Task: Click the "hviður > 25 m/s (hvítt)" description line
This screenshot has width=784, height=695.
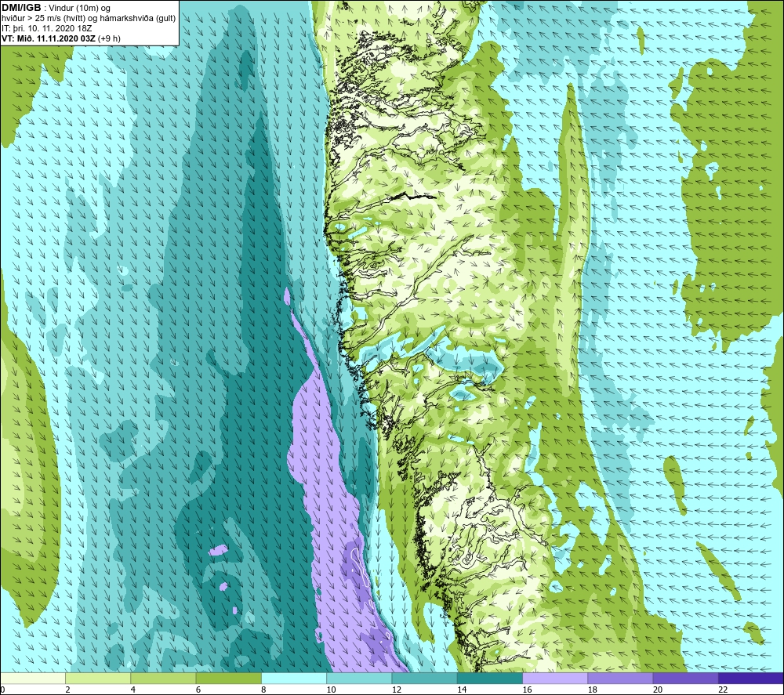Action: 89,19
